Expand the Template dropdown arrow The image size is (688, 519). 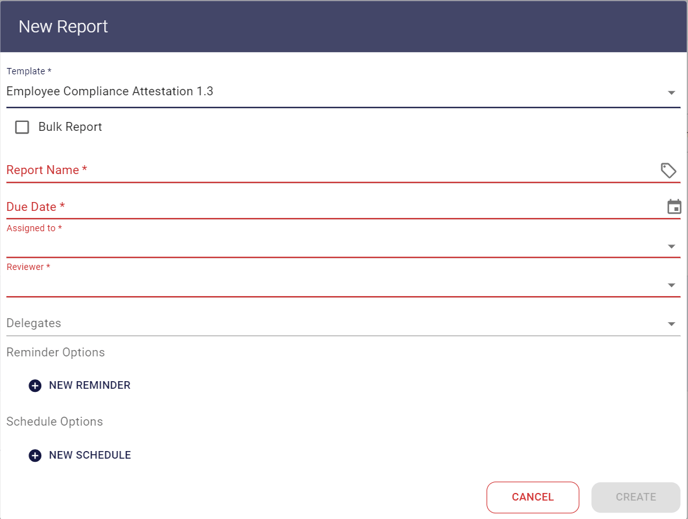pos(671,93)
